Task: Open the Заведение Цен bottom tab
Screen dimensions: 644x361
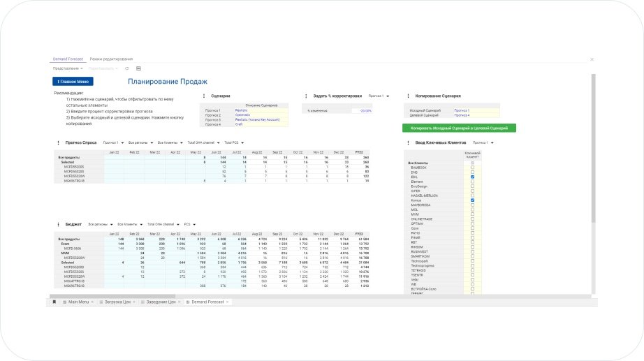Action: 161,302
